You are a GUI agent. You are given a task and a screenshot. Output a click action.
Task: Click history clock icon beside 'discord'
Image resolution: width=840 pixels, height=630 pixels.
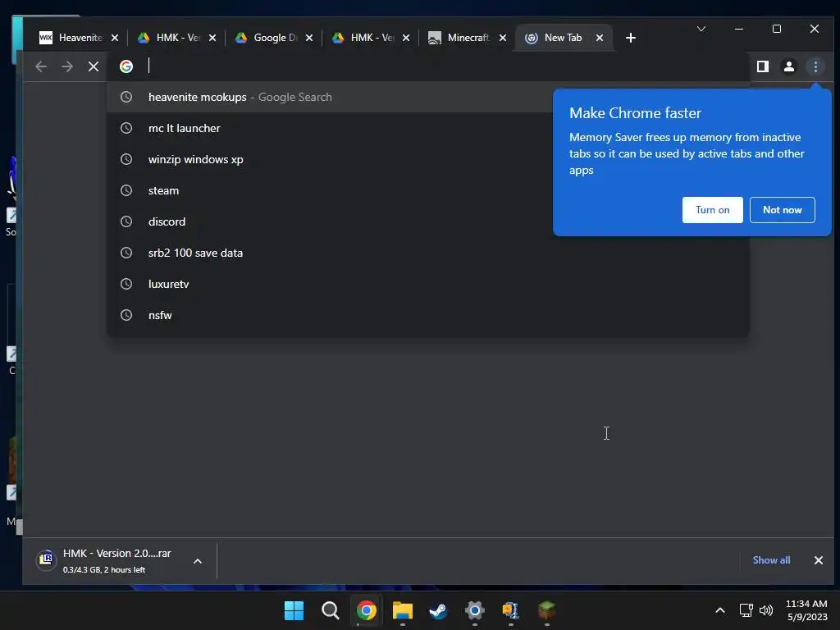(x=126, y=221)
